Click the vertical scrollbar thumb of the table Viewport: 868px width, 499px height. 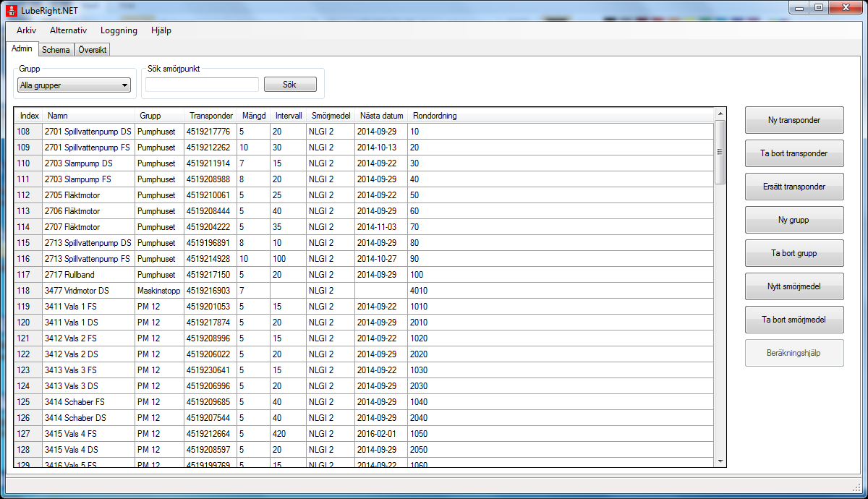(x=720, y=152)
